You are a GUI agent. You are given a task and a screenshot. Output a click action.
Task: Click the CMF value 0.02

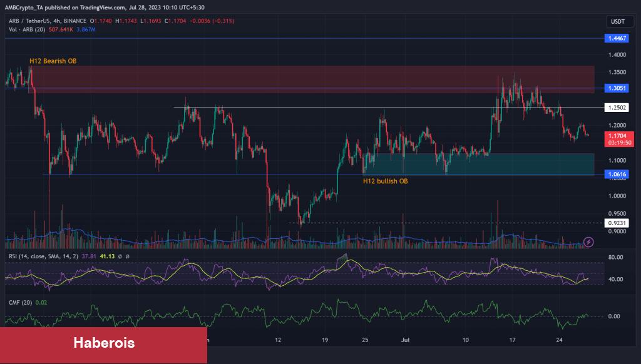(x=41, y=302)
